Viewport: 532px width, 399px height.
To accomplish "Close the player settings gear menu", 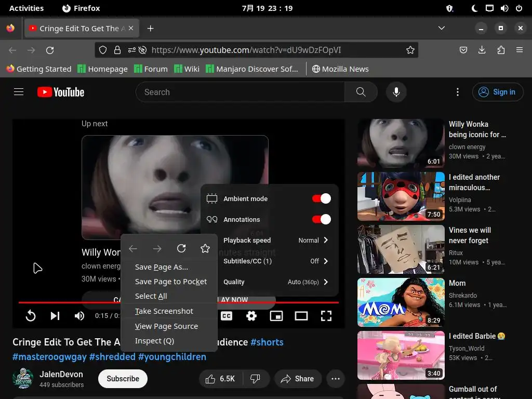I will (251, 316).
